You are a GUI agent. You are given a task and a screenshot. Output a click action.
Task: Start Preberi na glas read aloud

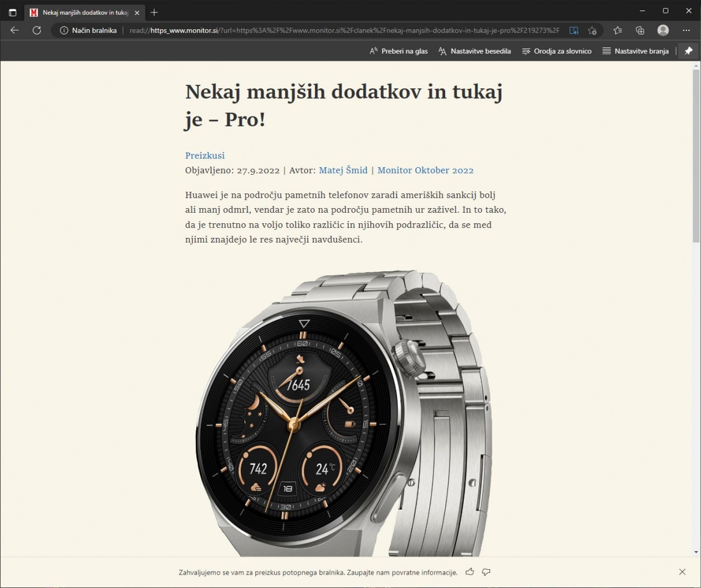pyautogui.click(x=398, y=51)
